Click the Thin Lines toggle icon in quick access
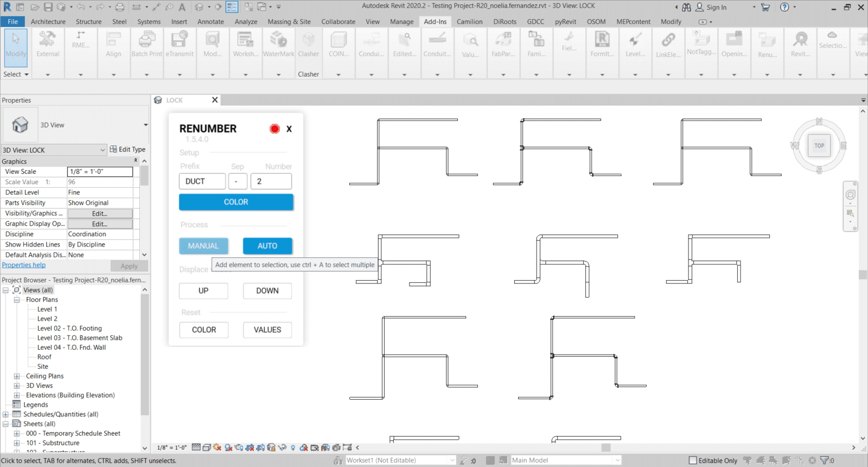This screenshot has height=467, width=868. tap(232, 7)
